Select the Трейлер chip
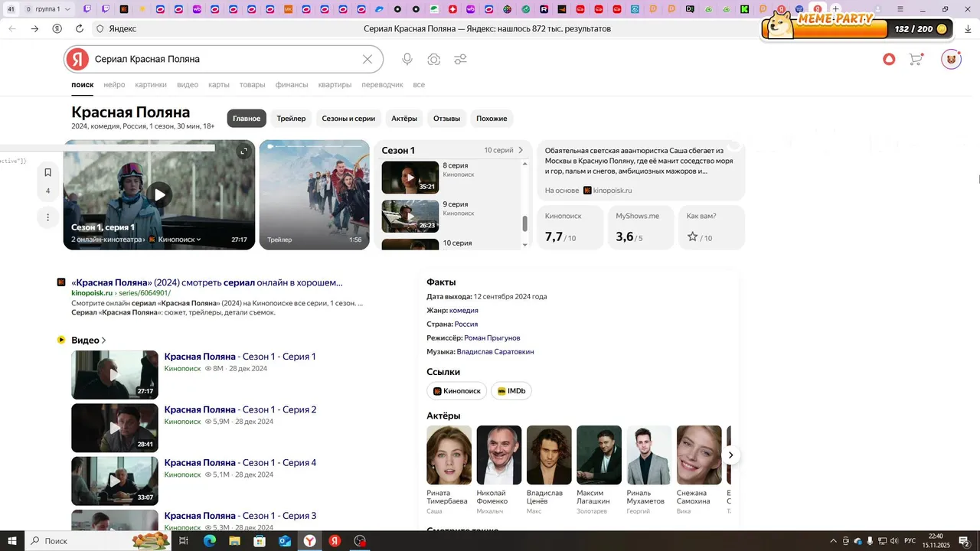The width and height of the screenshot is (980, 551). 291,119
